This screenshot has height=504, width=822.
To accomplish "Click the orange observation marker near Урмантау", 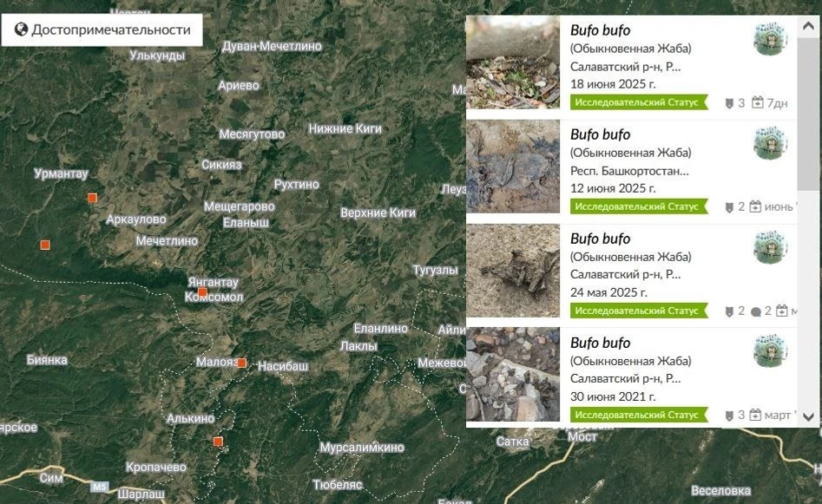I will pos(92,198).
